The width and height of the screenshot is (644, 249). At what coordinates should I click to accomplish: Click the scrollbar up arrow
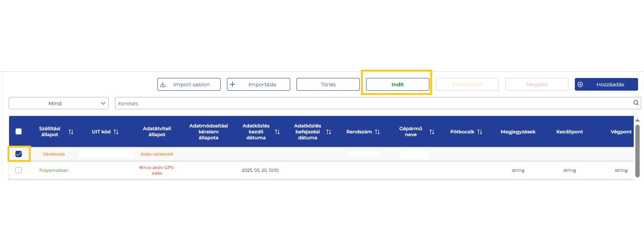click(637, 120)
